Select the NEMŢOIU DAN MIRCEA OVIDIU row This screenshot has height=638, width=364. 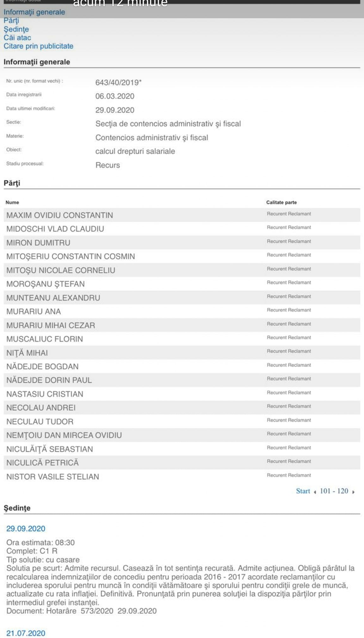tap(182, 435)
